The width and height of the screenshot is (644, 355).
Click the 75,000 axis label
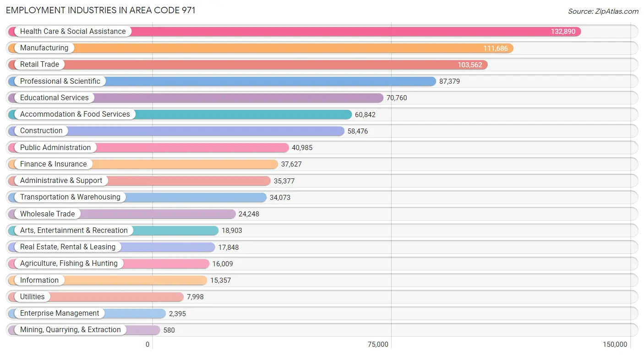tap(378, 344)
